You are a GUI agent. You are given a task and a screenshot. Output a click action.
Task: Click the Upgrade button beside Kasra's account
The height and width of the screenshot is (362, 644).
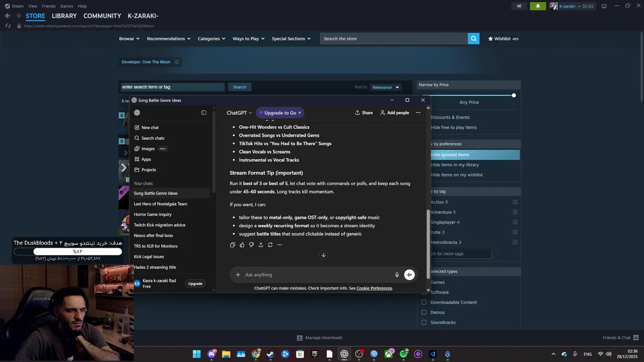point(195,284)
